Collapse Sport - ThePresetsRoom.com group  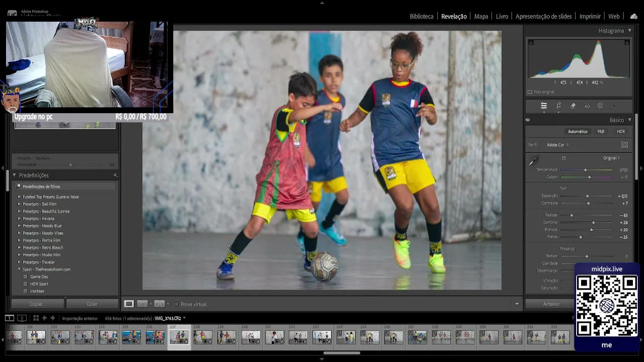(x=19, y=269)
